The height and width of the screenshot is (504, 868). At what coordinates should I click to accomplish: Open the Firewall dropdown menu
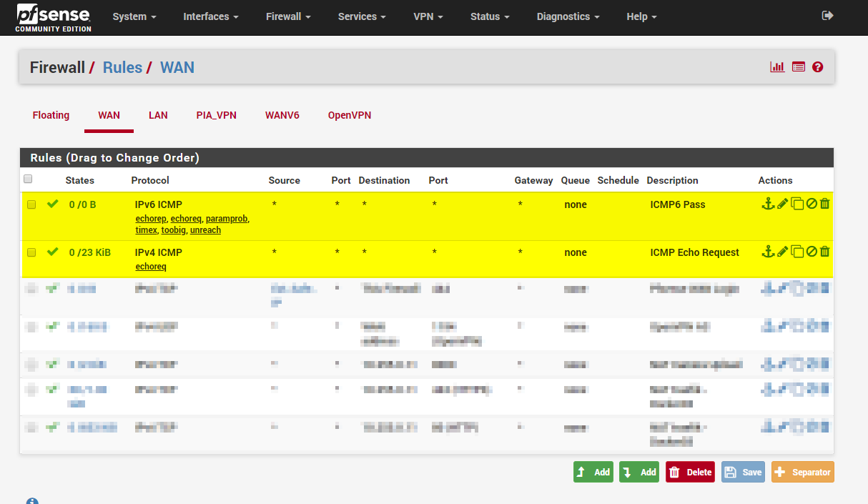288,16
